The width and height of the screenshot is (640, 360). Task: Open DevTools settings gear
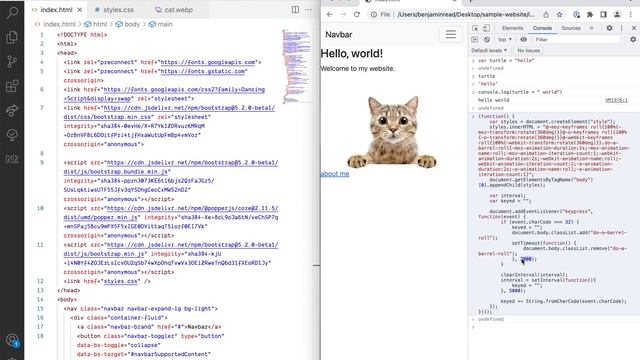[x=609, y=28]
